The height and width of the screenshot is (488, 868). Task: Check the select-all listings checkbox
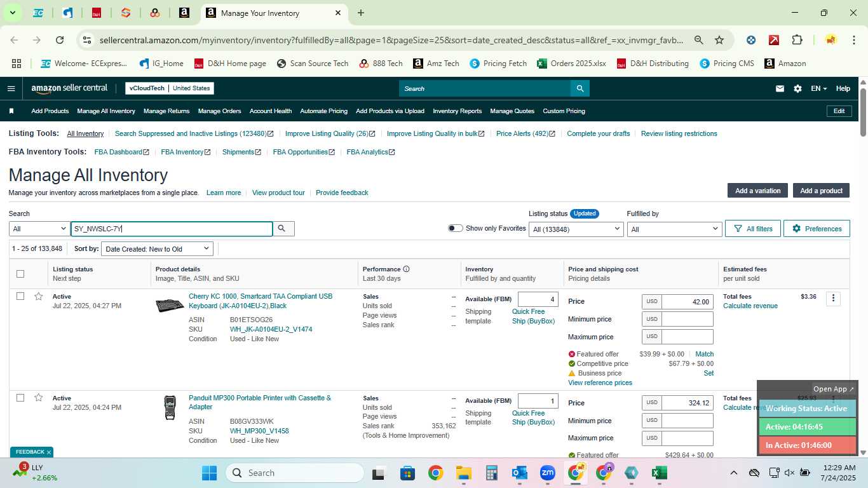click(20, 274)
